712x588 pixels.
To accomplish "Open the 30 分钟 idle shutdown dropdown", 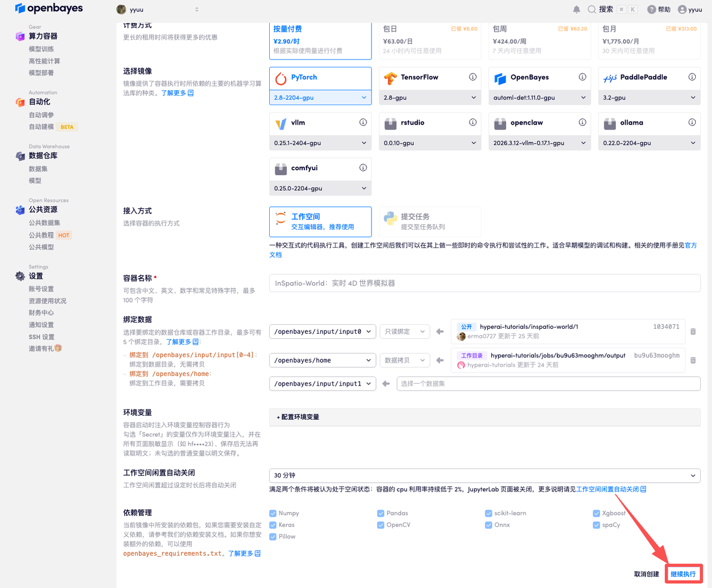I will click(x=484, y=476).
